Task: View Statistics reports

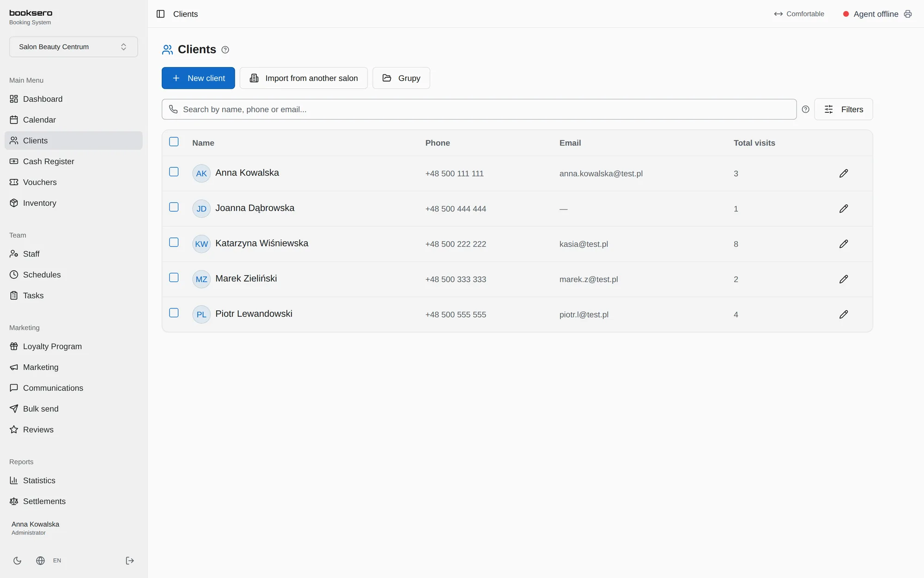Action: tap(73, 480)
